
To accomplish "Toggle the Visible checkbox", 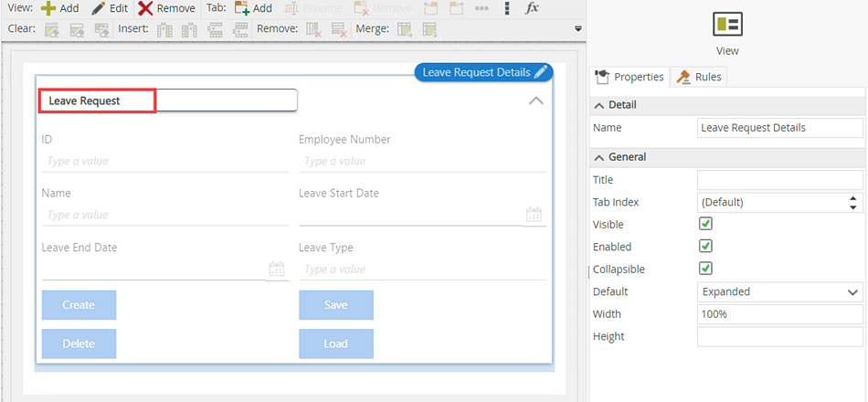I will [705, 224].
